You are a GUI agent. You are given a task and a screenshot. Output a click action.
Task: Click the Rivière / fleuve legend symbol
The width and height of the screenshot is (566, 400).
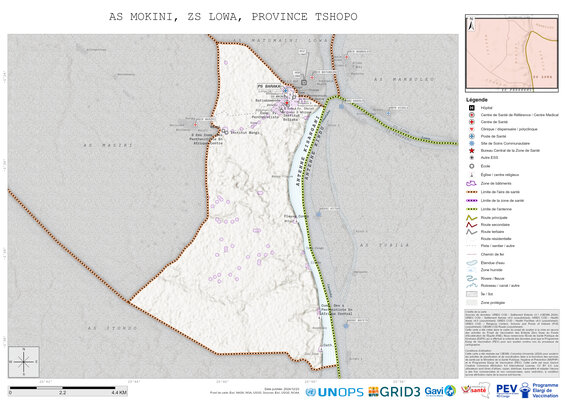coord(471,278)
